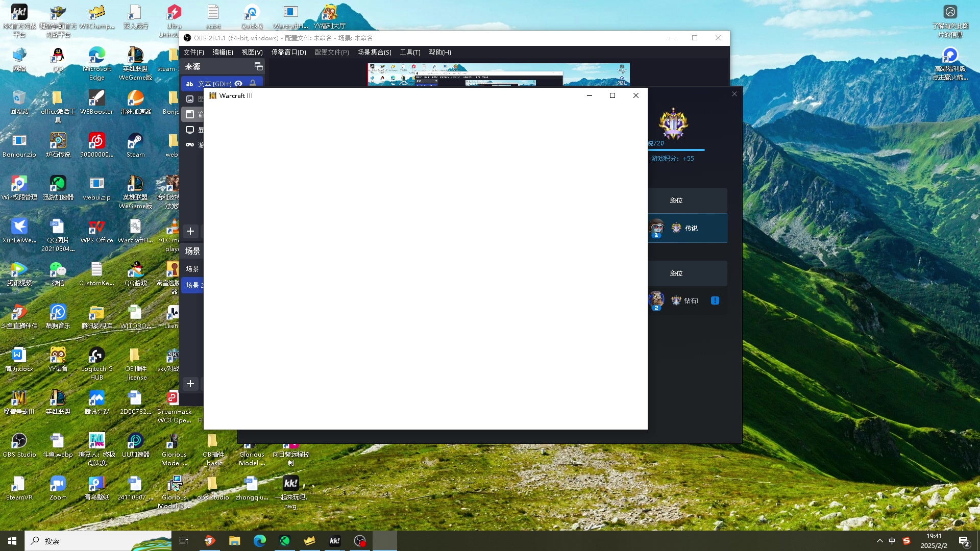Viewport: 980px width, 551px height.
Task: Close the KK rank panel with X
Action: (x=734, y=94)
